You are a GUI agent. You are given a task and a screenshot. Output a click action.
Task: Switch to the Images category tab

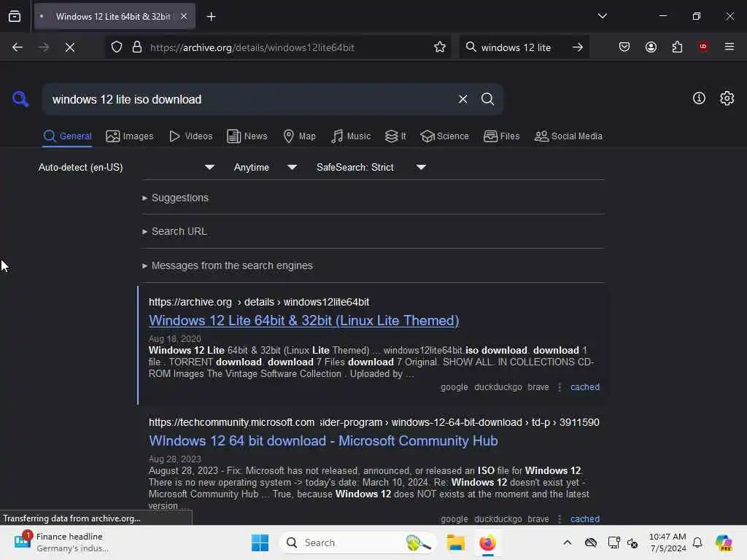pos(130,136)
